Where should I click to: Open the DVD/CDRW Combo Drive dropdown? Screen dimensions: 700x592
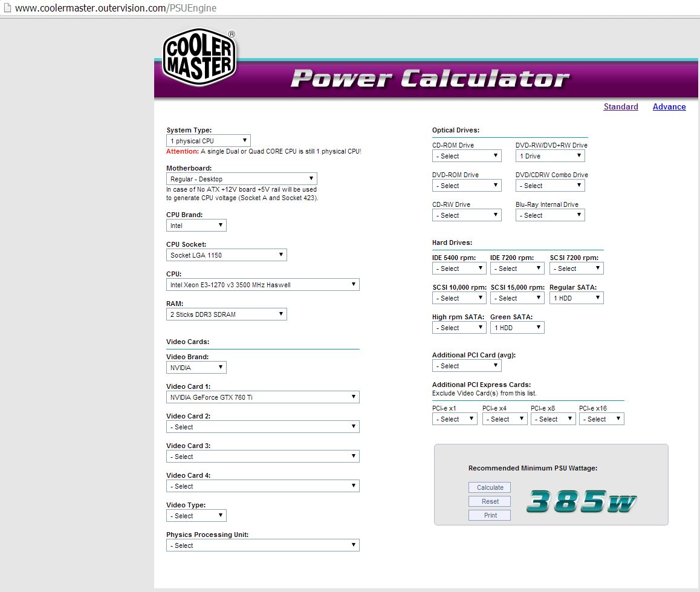[x=550, y=185]
